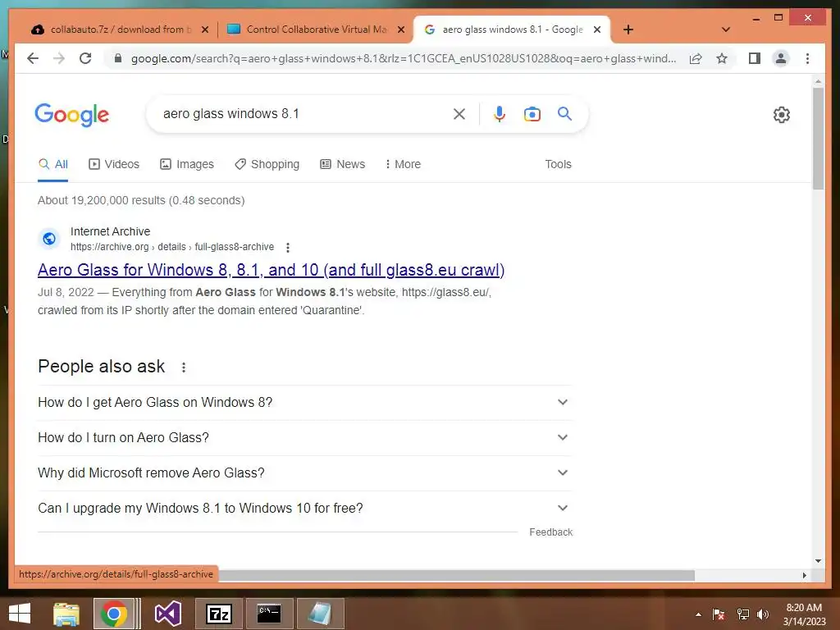Open Command Prompt from taskbar
This screenshot has height=630, width=840.
tap(269, 614)
